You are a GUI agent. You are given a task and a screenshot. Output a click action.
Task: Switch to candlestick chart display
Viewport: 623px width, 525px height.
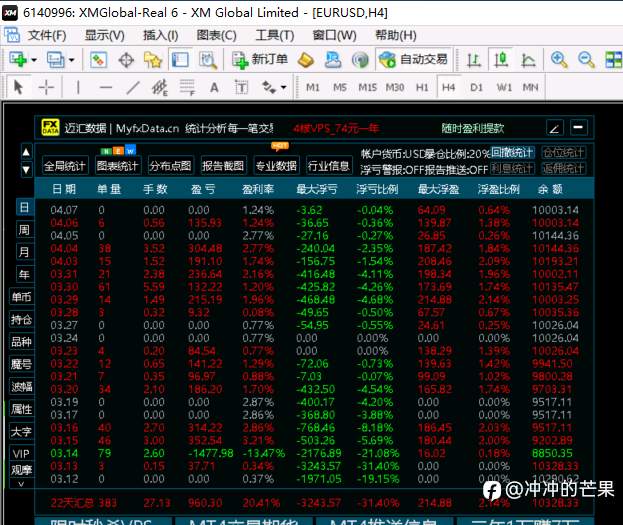(501, 60)
